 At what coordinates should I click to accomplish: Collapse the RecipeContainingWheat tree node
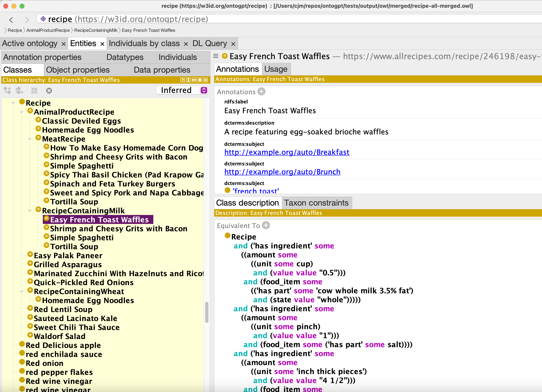coord(22,291)
